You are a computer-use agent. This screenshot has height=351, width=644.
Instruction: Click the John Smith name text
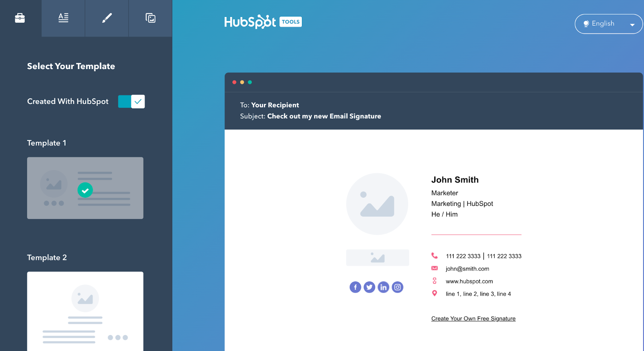point(455,180)
